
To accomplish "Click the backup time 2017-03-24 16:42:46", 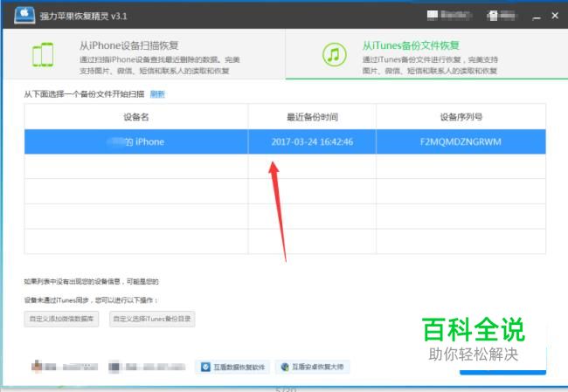I will click(312, 142).
